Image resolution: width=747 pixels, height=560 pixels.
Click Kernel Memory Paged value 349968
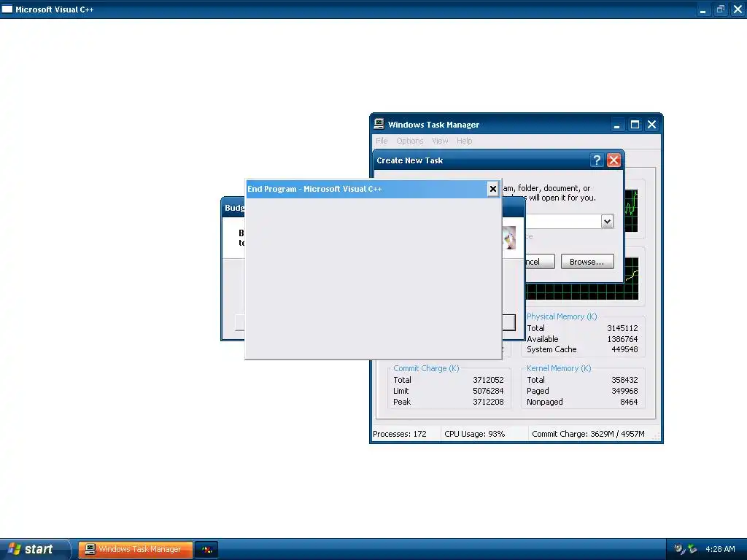click(624, 391)
